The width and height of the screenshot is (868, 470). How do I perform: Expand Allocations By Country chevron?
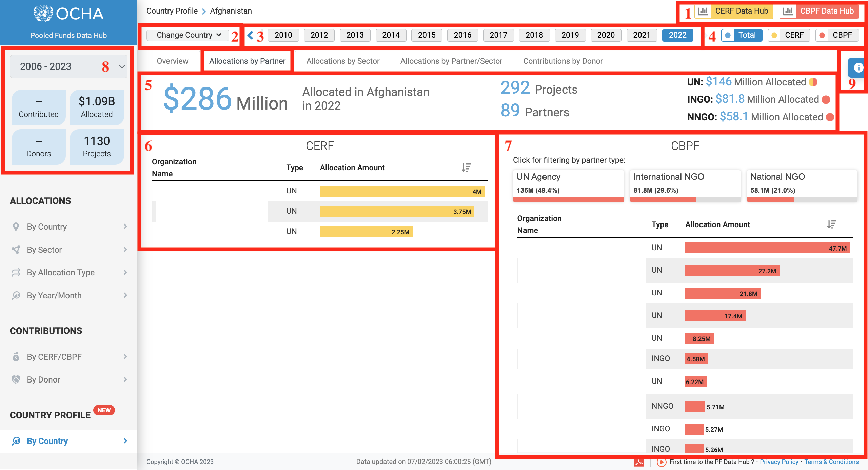(125, 227)
